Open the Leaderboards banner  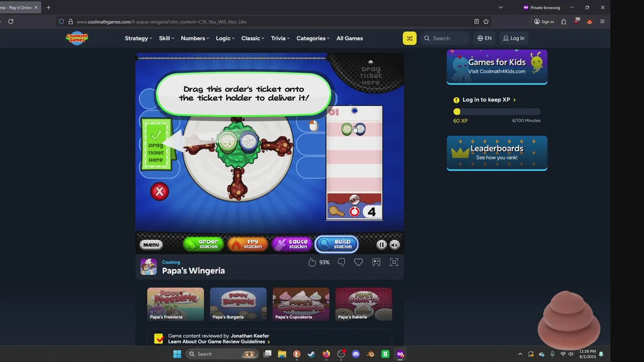[497, 153]
